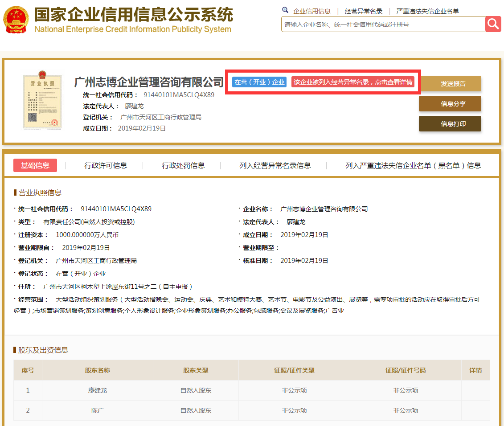Open the 行政处罚信息 tab
504x426 pixels.
click(x=183, y=165)
